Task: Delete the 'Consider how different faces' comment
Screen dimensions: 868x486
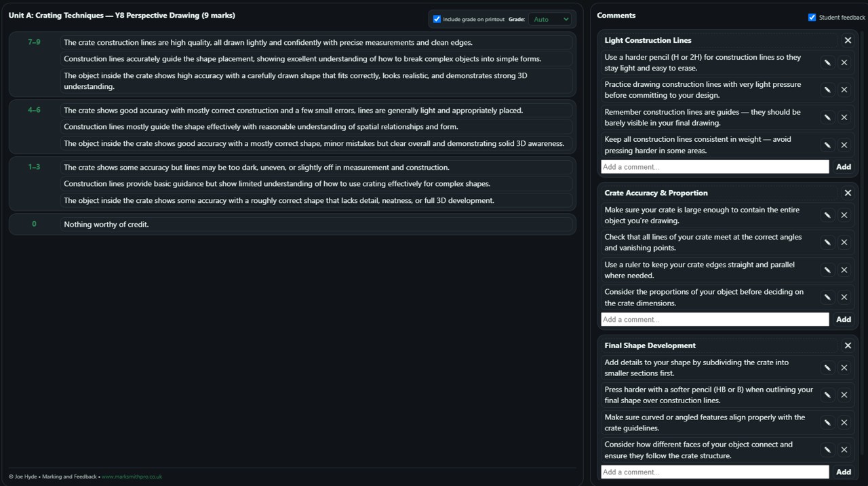Action: click(x=844, y=449)
